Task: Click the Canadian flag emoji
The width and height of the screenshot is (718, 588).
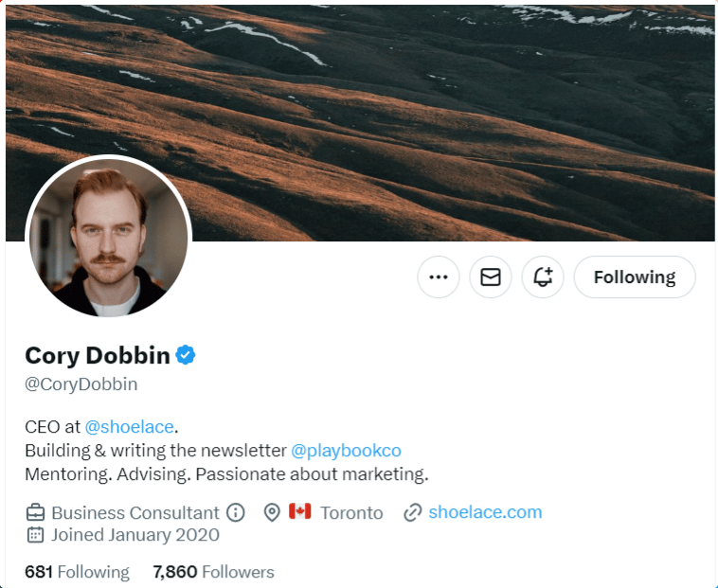Action: 300,511
